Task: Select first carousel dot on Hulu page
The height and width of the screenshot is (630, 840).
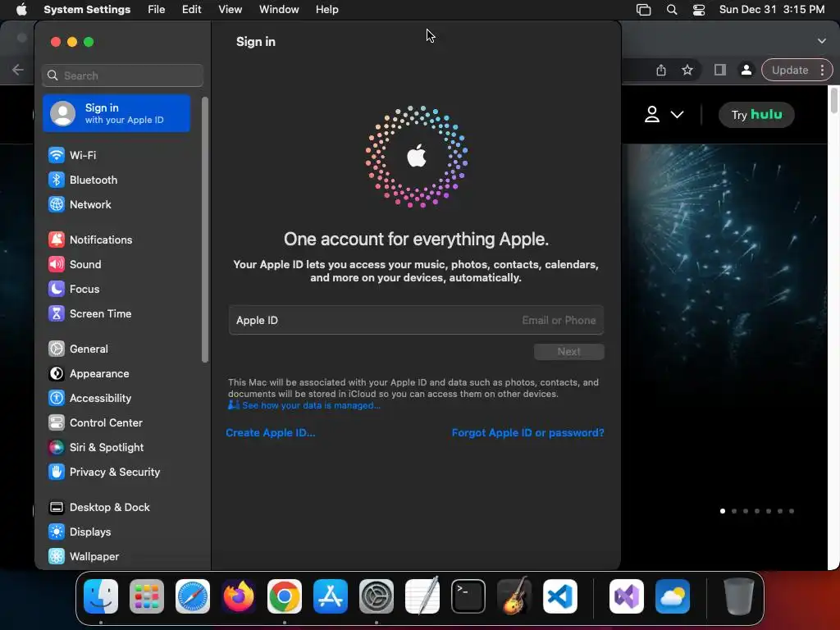Action: 723,511
